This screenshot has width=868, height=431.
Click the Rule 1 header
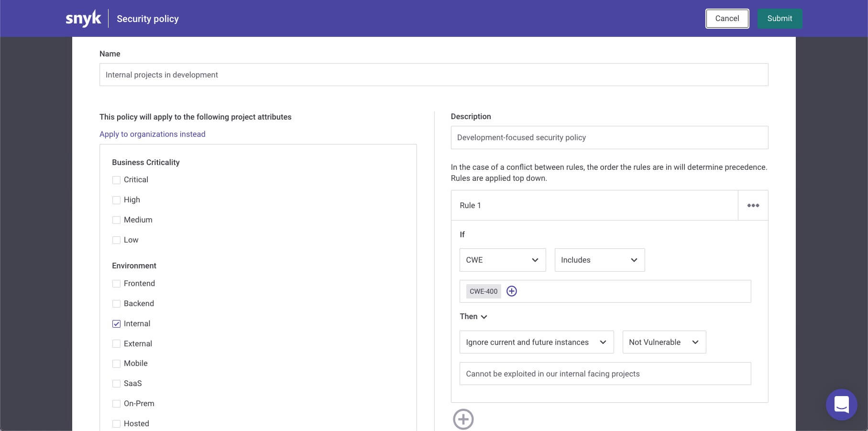[594, 205]
